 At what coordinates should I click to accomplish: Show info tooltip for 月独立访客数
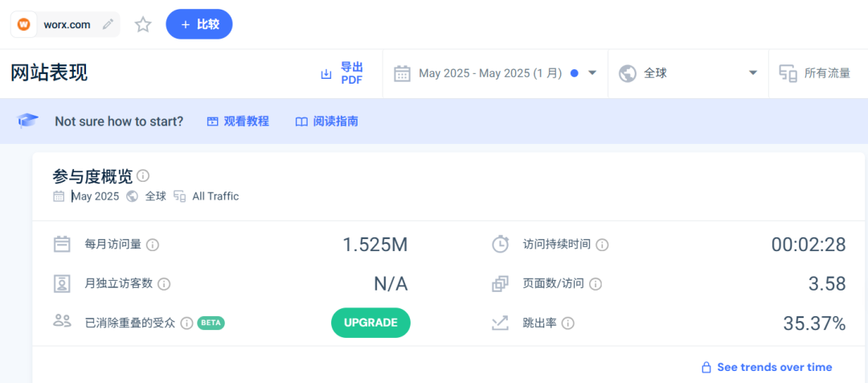pos(164,284)
